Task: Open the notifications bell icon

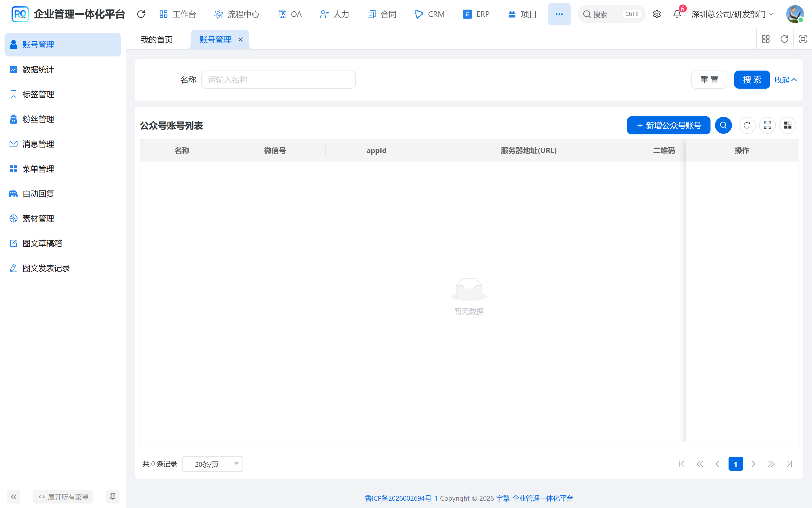Action: click(x=677, y=14)
